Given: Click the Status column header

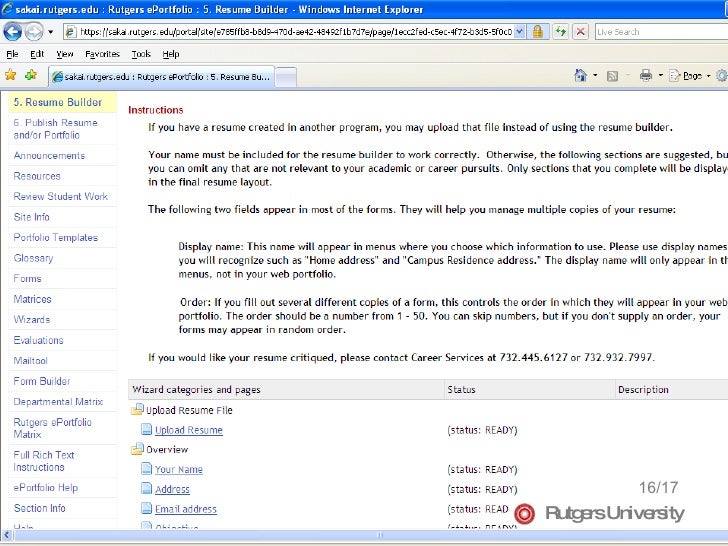Looking at the screenshot, I should click(x=529, y=390).
